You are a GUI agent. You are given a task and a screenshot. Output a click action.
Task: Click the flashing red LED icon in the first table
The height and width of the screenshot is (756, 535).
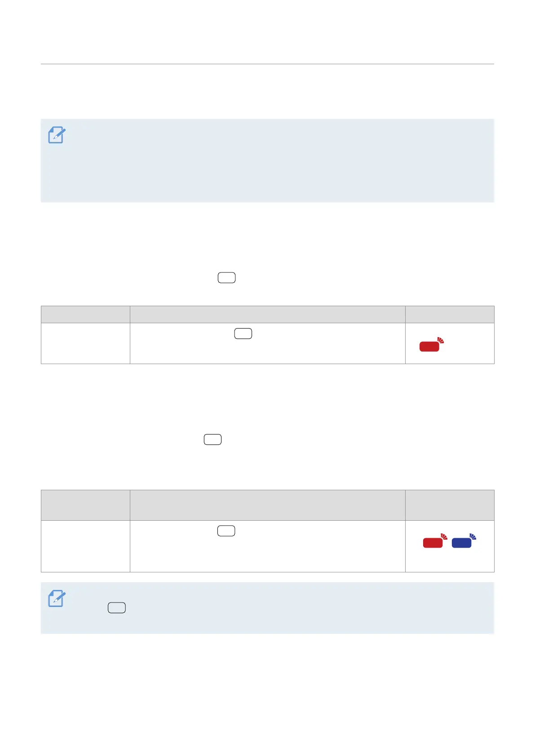coord(432,345)
